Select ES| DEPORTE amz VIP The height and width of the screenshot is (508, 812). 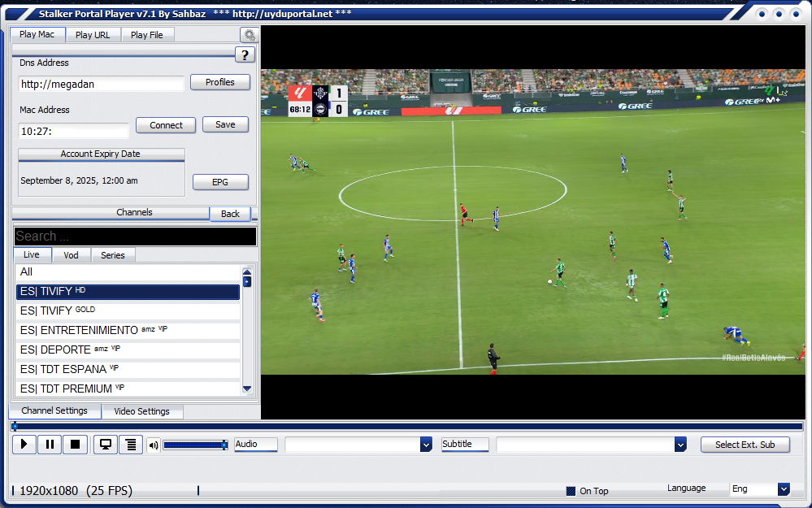tap(128, 350)
